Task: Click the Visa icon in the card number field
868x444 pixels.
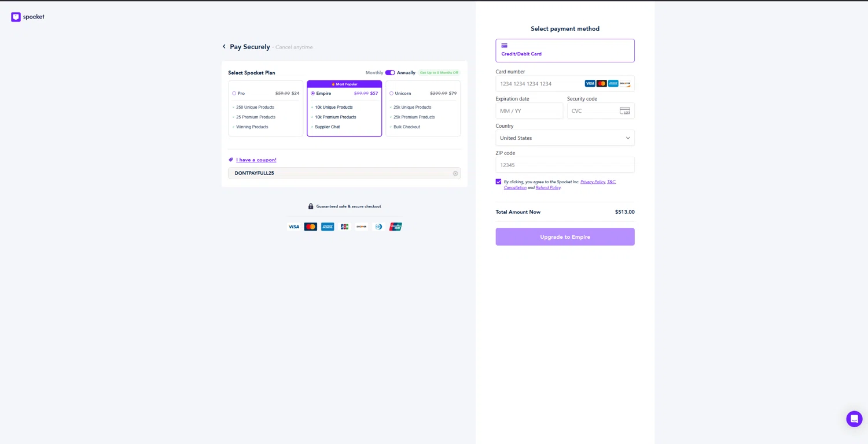Action: coord(590,83)
